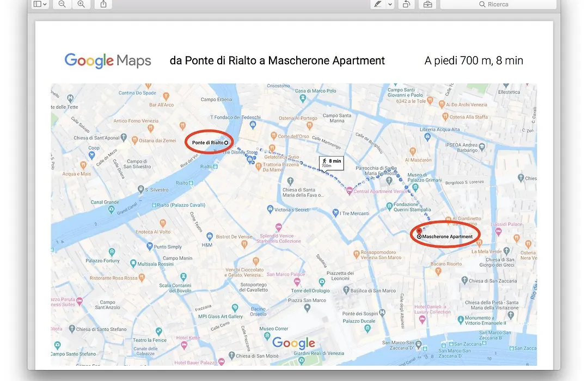The width and height of the screenshot is (588, 381).
Task: Click the 'Monumento a Vittorio Emanuele II' label
Action: point(486,320)
